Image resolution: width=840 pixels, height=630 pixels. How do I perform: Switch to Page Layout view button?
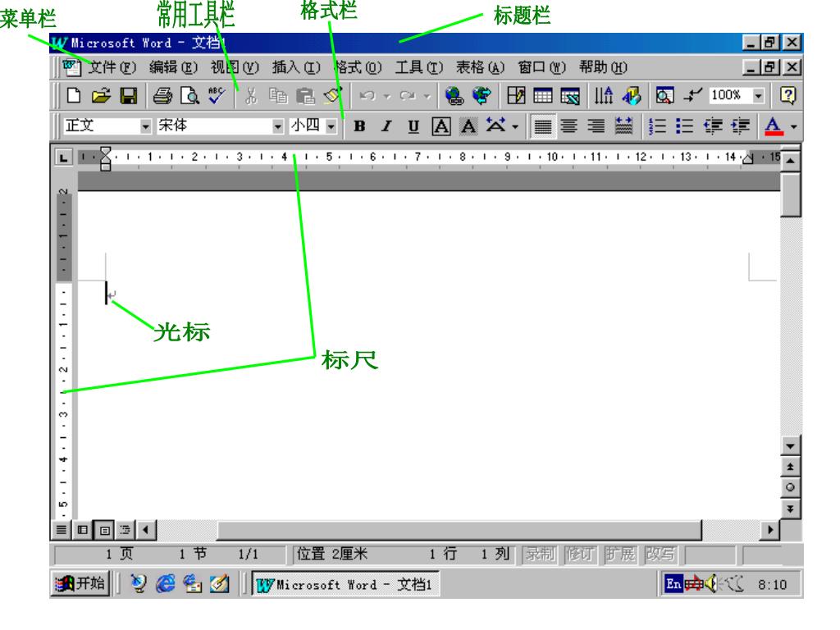pyautogui.click(x=104, y=530)
